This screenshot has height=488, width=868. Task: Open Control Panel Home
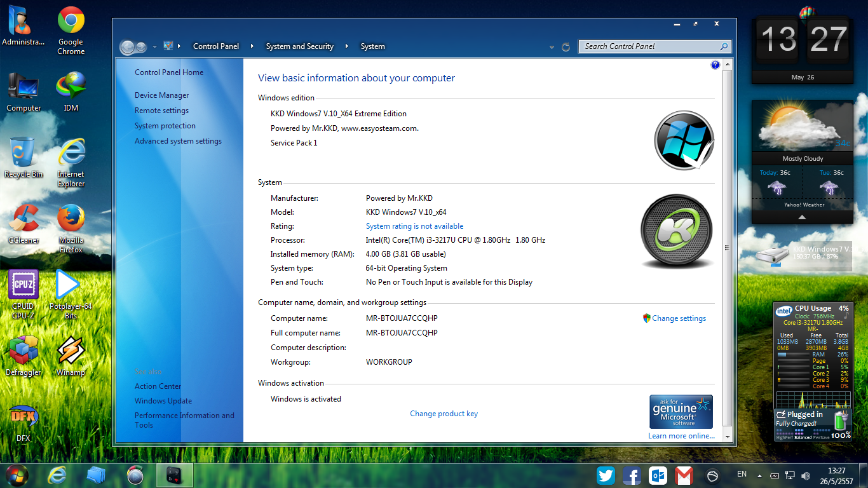169,72
